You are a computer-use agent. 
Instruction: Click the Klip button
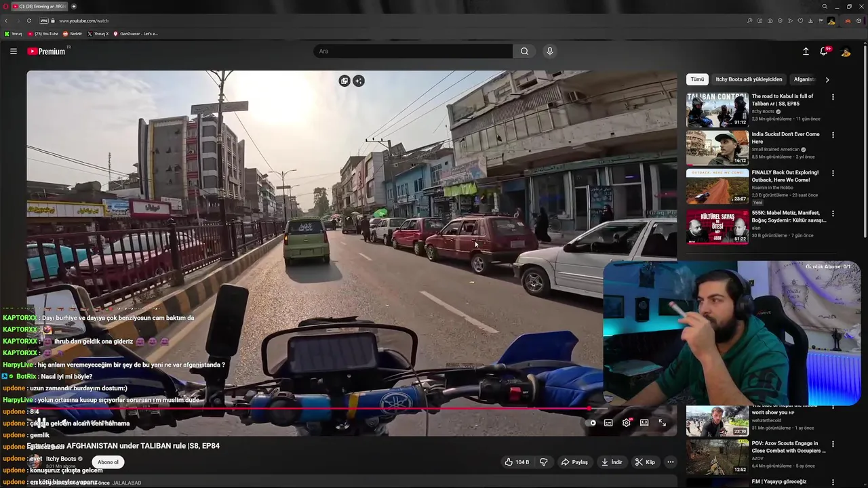click(645, 462)
